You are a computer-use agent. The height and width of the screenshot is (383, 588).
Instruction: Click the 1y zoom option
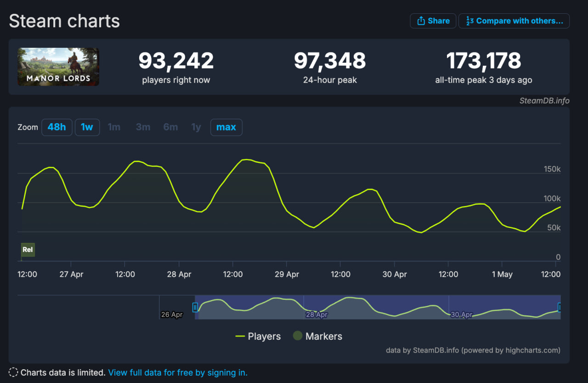pyautogui.click(x=196, y=127)
